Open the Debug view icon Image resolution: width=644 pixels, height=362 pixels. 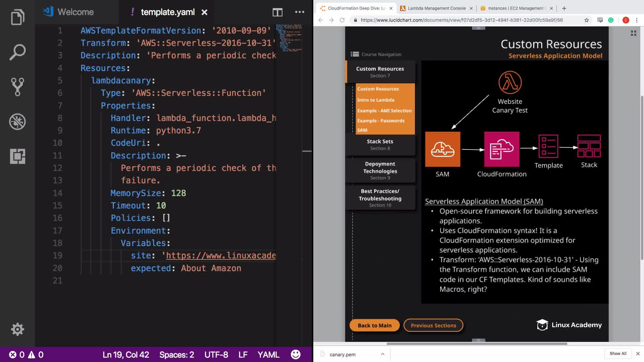pyautogui.click(x=17, y=122)
